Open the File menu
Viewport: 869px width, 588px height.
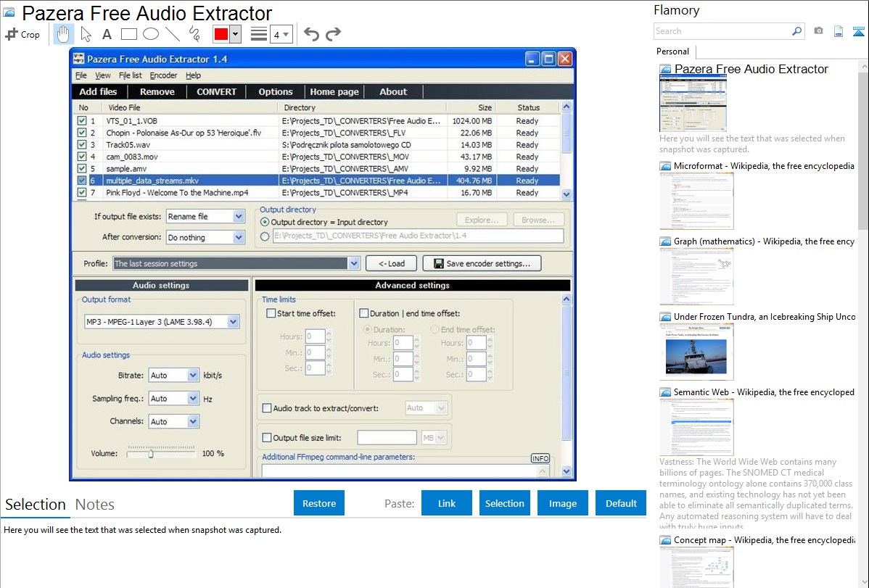pos(81,75)
